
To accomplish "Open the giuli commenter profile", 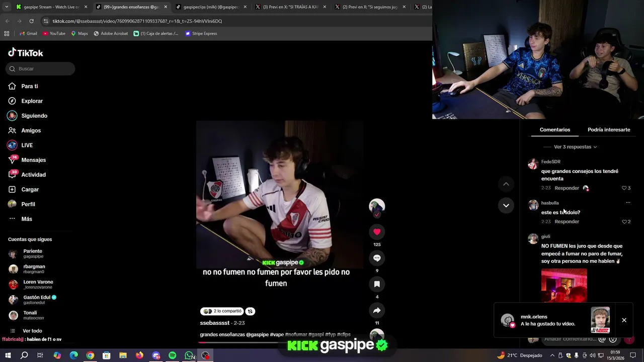I will tap(546, 236).
